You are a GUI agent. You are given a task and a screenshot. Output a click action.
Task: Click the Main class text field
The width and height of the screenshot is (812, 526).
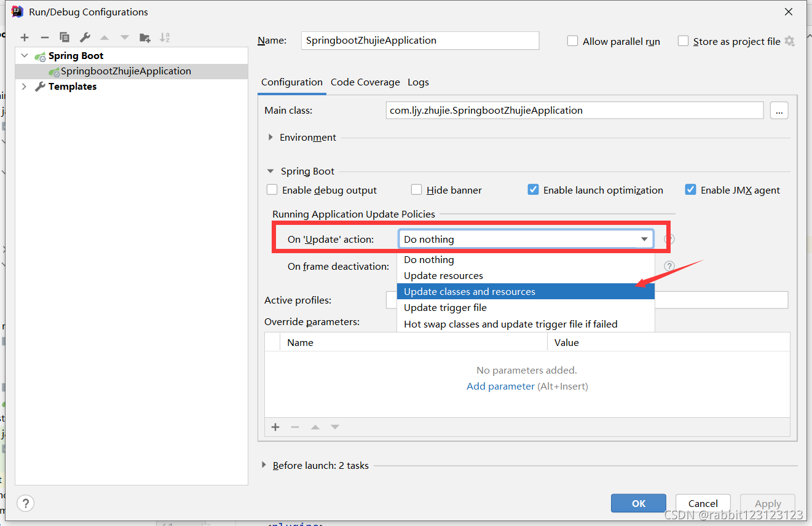[x=575, y=111]
